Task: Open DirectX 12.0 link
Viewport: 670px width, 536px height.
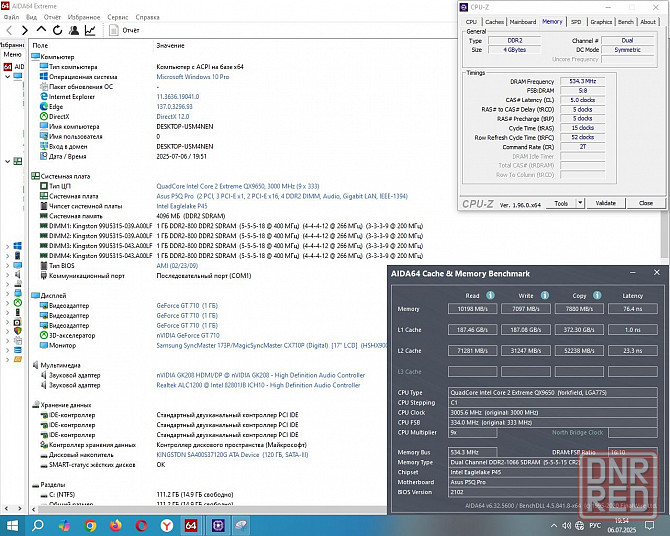Action: [173, 117]
